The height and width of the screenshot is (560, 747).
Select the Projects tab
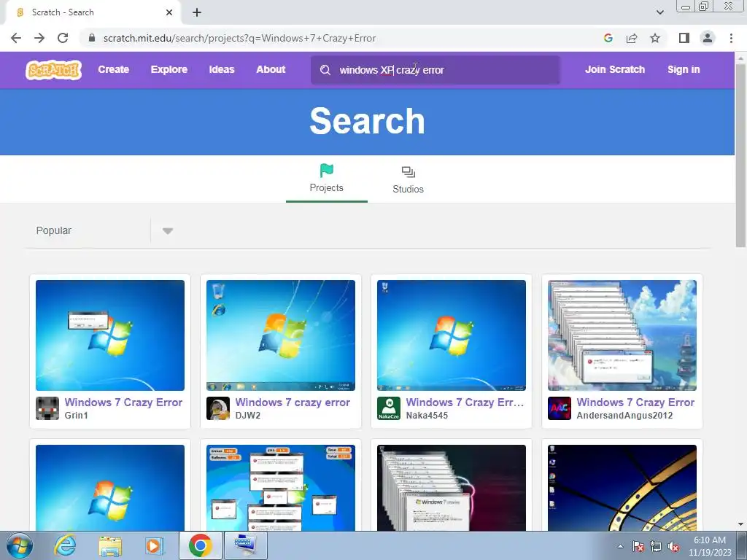(326, 179)
